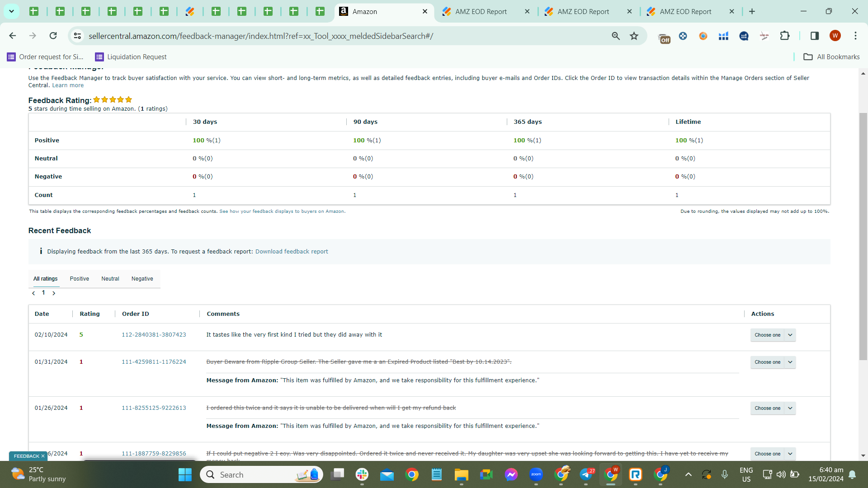The image size is (868, 488).
Task: Click the browser forward arrow
Action: (33, 36)
